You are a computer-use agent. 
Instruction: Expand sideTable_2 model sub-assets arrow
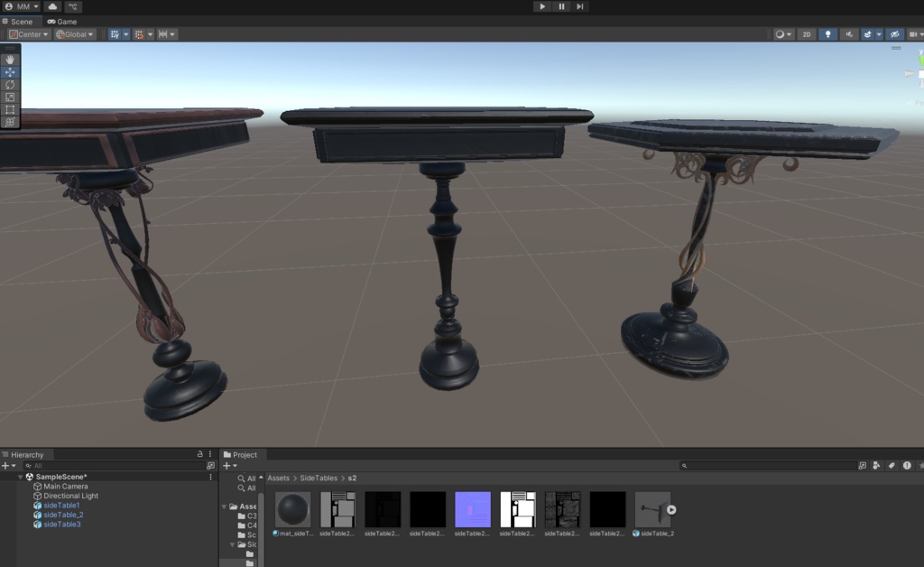671,509
